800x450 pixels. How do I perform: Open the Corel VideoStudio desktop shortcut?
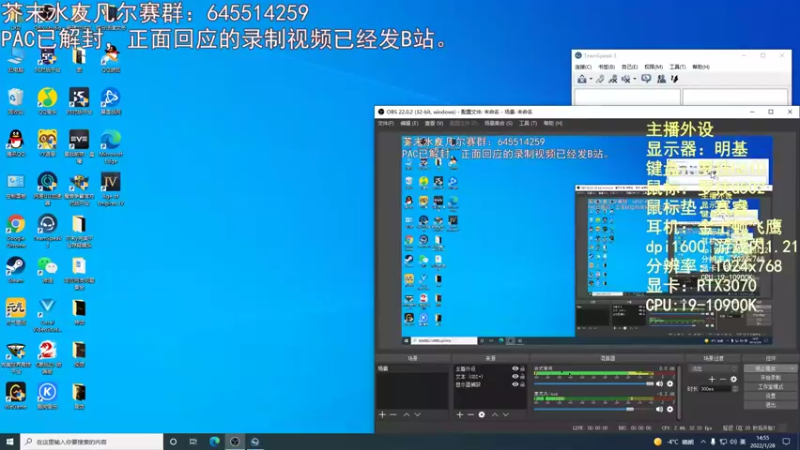47,316
